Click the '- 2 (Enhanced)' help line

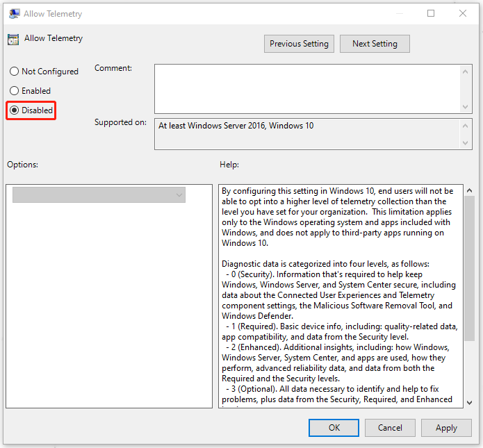coord(338,347)
